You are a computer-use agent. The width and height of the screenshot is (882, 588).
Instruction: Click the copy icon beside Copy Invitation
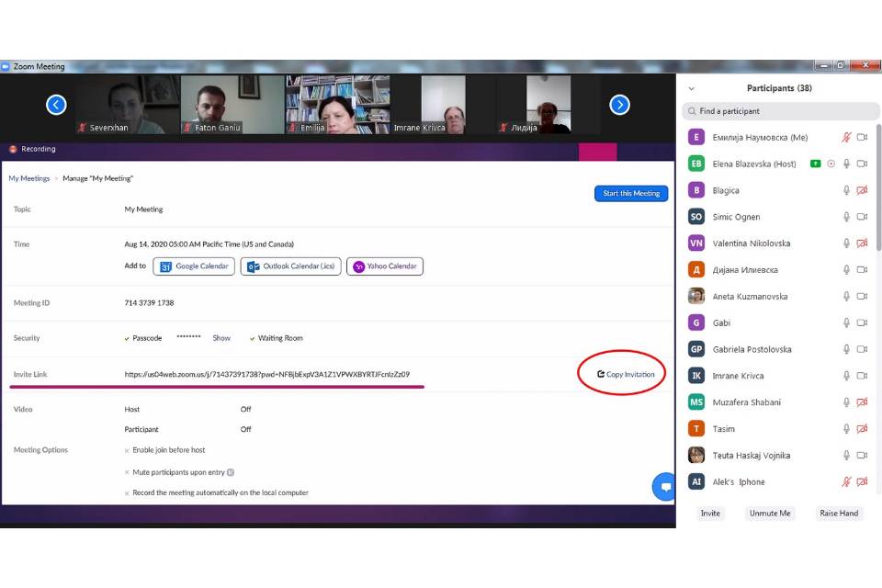pyautogui.click(x=601, y=374)
